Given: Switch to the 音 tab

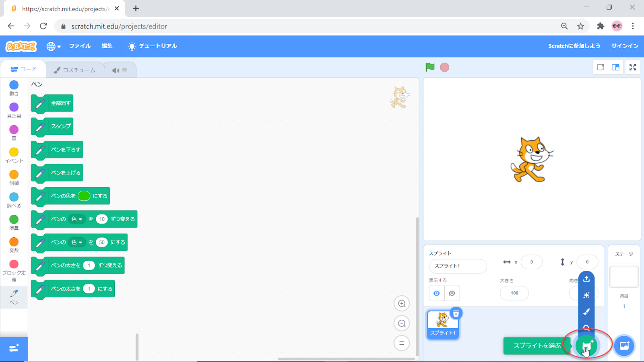Looking at the screenshot, I should [x=120, y=70].
